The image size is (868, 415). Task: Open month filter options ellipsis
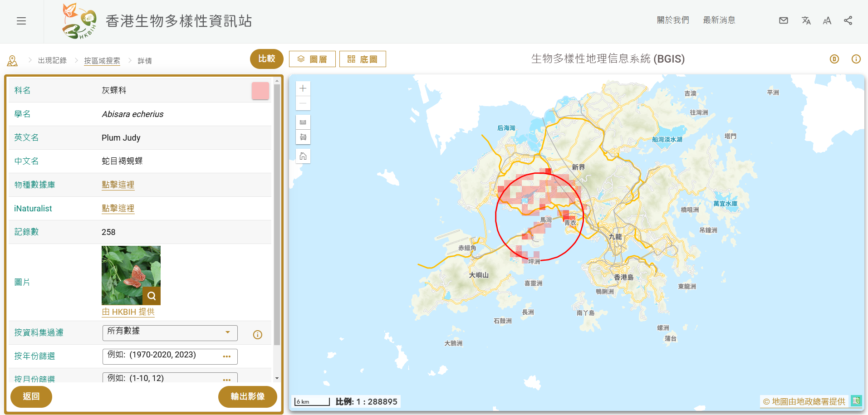pos(227,379)
